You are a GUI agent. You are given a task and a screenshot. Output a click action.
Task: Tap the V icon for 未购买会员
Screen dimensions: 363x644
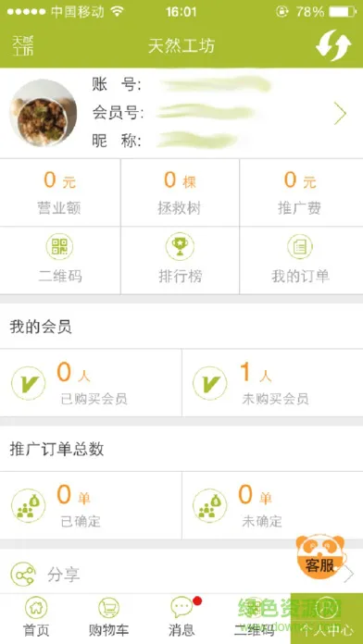[209, 383]
